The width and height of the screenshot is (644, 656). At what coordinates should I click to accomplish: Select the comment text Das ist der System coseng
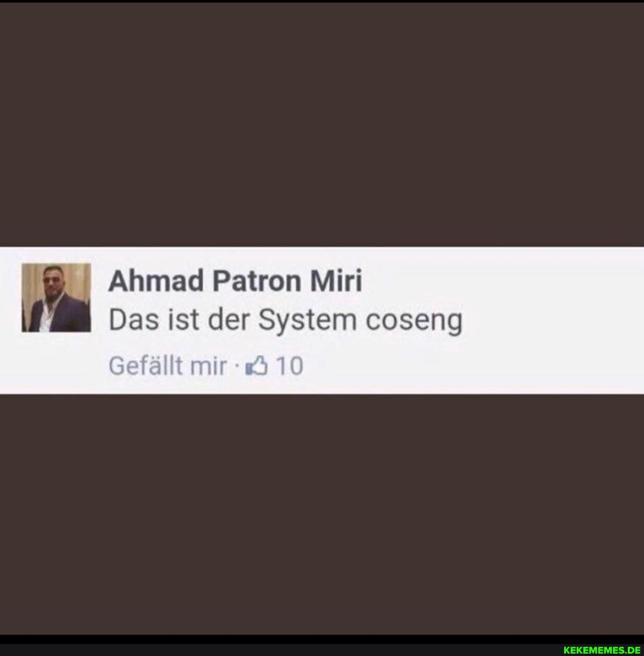pos(286,321)
